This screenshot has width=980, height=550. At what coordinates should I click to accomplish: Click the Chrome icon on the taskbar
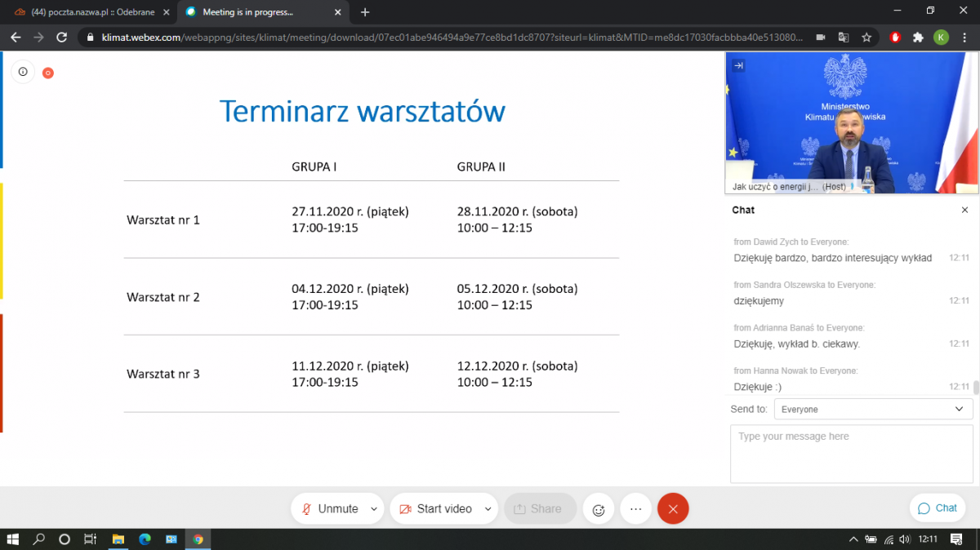click(x=198, y=539)
